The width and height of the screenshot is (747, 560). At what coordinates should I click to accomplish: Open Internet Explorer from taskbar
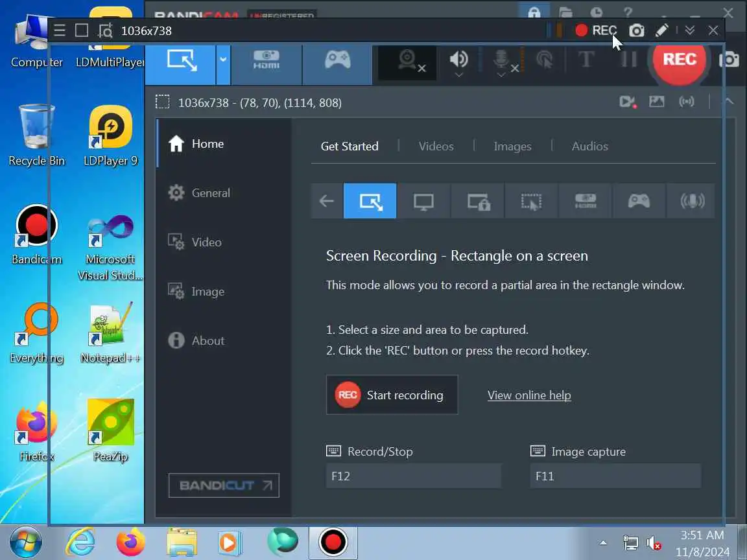click(x=80, y=542)
